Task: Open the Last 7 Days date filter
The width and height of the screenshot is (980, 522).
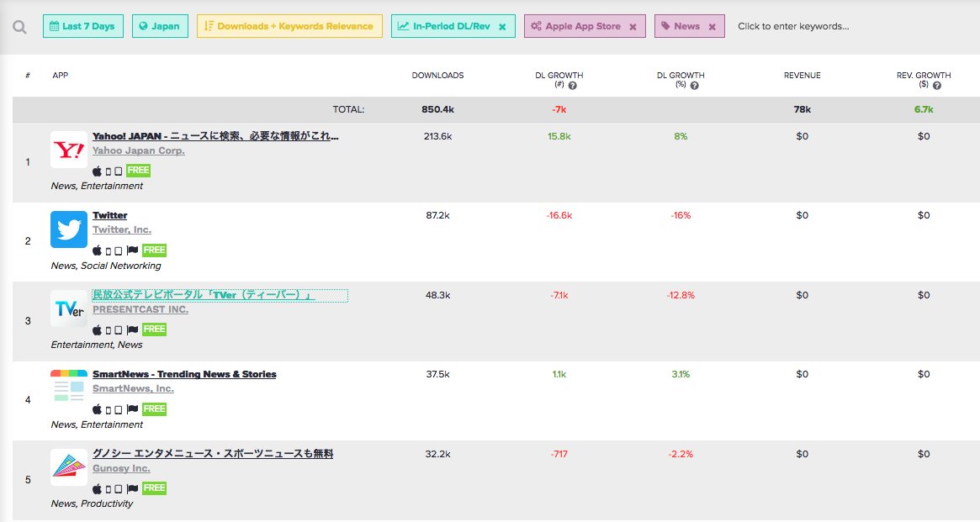Action: [83, 26]
